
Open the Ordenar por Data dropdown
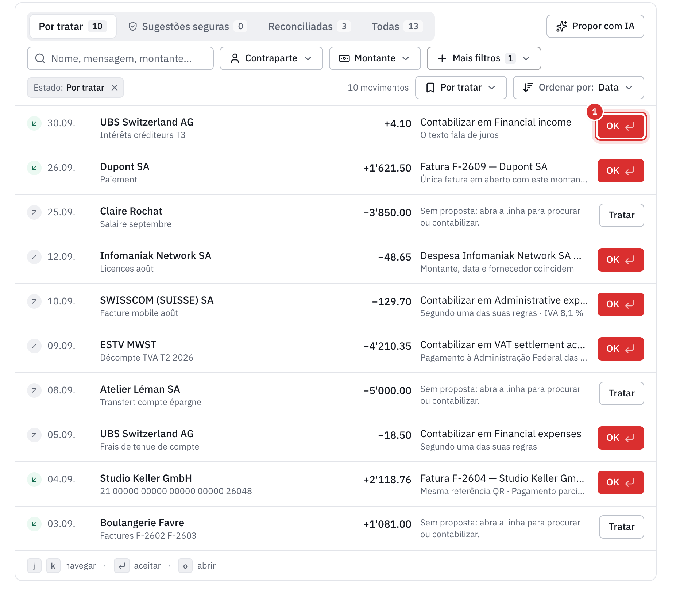click(578, 88)
